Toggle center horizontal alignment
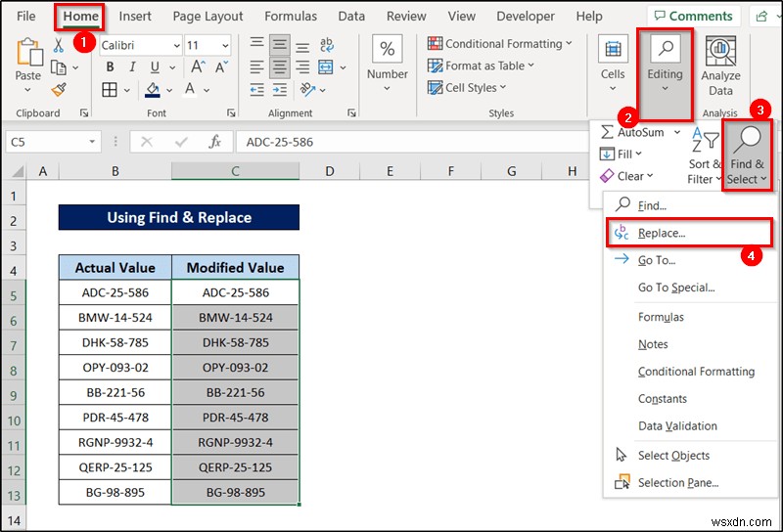The height and width of the screenshot is (532, 783). [x=280, y=67]
